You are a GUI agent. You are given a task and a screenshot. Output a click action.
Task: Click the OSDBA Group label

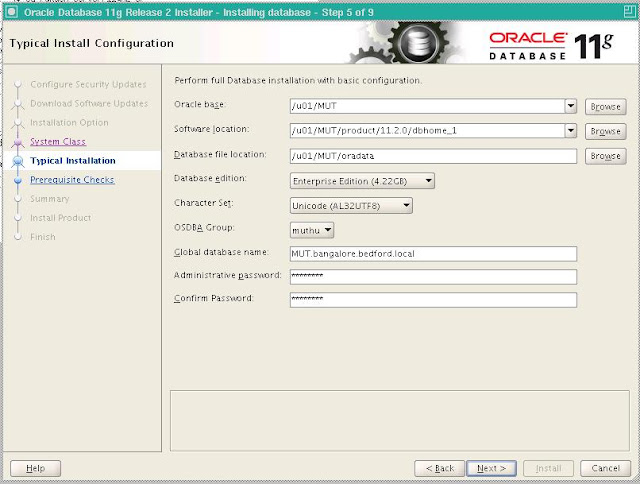[204, 228]
